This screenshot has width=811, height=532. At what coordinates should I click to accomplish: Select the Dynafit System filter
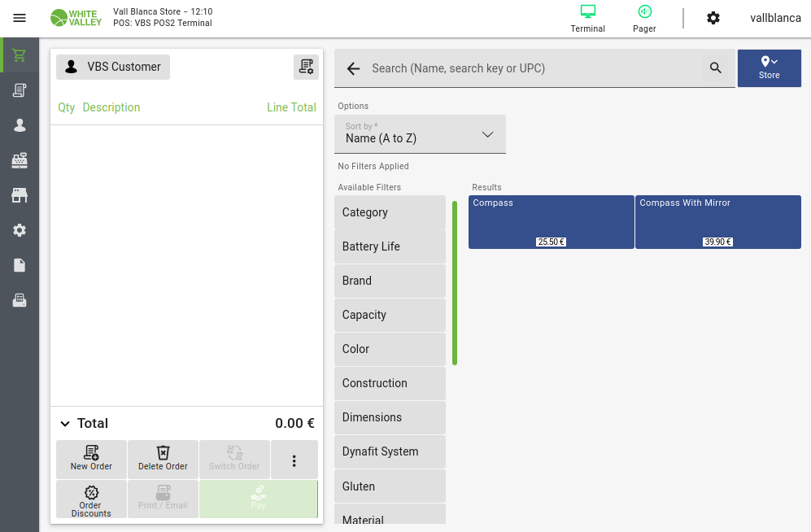pos(390,451)
